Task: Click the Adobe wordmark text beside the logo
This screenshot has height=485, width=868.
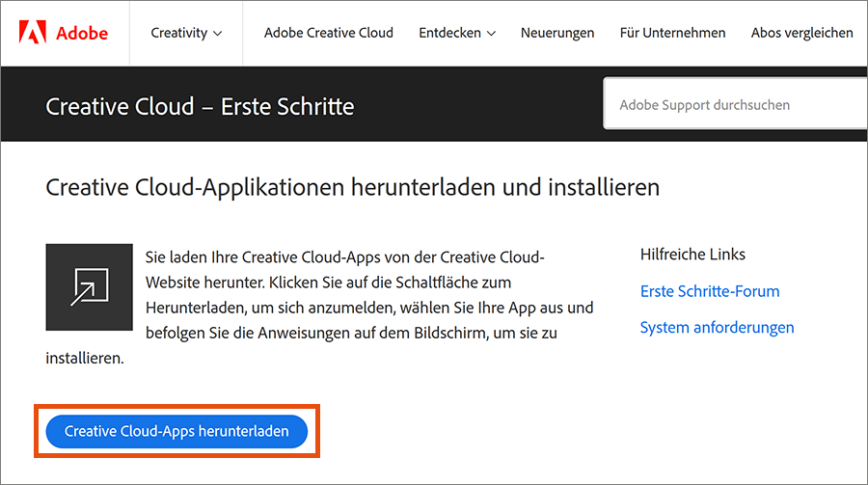Action: pyautogui.click(x=80, y=33)
